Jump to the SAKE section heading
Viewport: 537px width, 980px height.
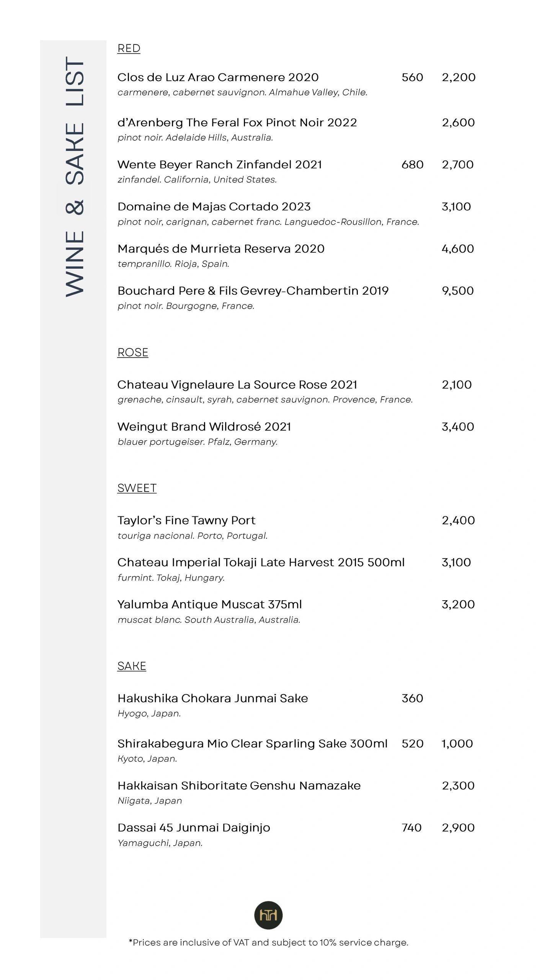(x=131, y=666)
